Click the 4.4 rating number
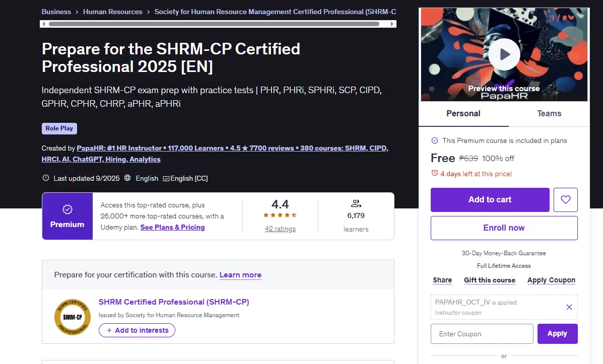 click(x=280, y=204)
